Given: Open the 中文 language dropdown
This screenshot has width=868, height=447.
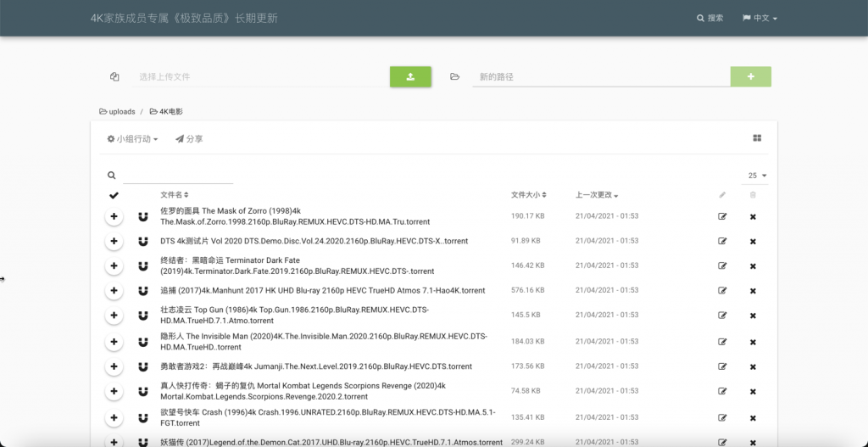Looking at the screenshot, I should point(760,19).
